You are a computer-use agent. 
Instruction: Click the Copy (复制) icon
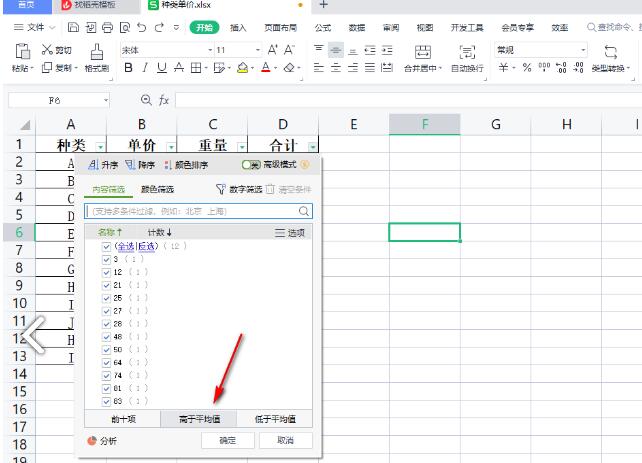point(47,67)
